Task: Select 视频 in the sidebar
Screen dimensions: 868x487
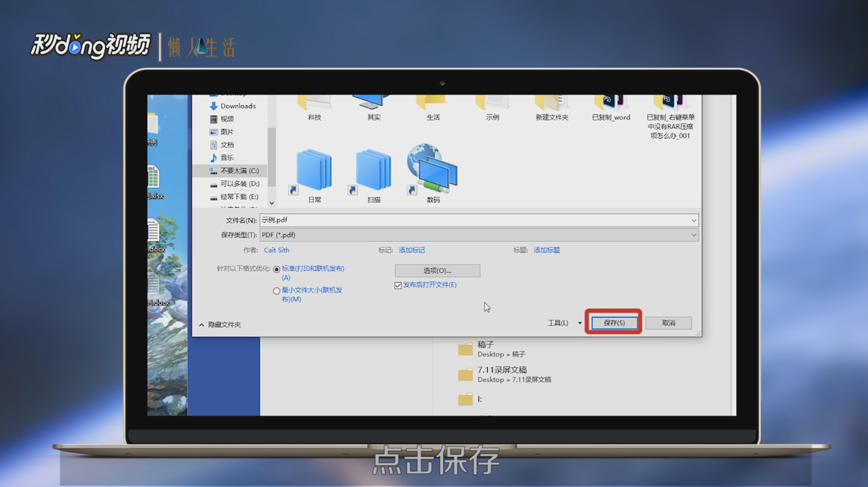Action: click(x=222, y=119)
